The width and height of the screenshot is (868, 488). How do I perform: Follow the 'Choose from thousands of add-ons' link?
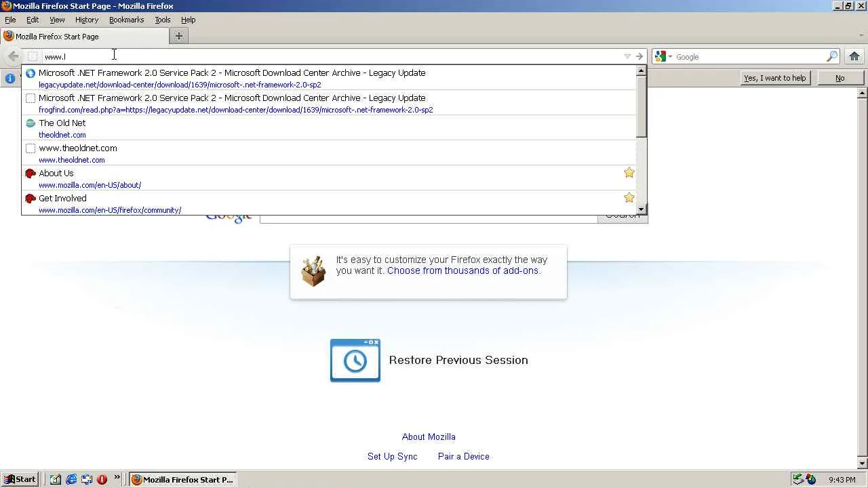coord(463,270)
